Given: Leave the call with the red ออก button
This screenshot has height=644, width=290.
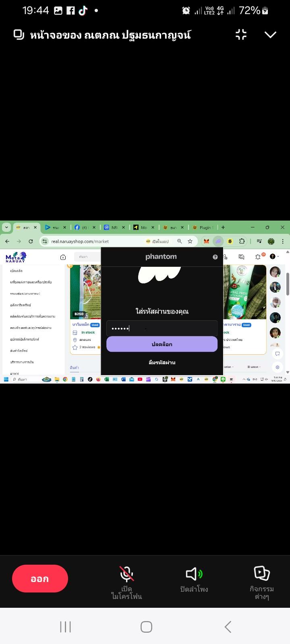Looking at the screenshot, I should pyautogui.click(x=40, y=578).
